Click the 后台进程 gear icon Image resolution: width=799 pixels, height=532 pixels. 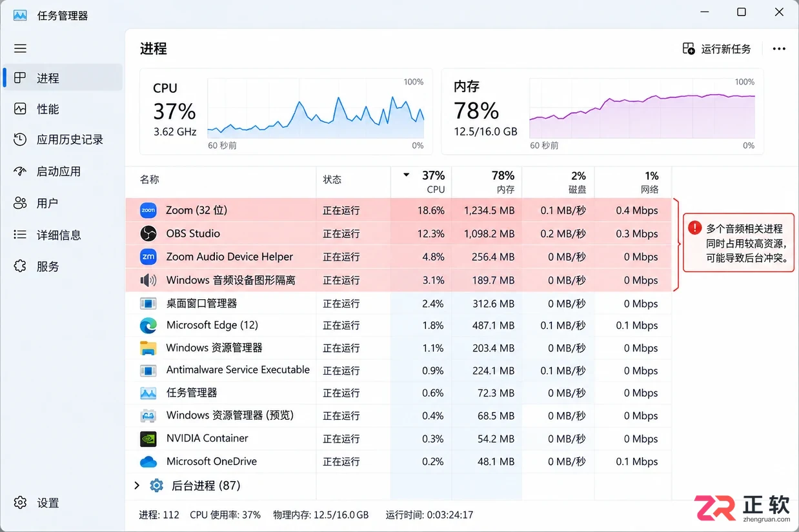[156, 486]
